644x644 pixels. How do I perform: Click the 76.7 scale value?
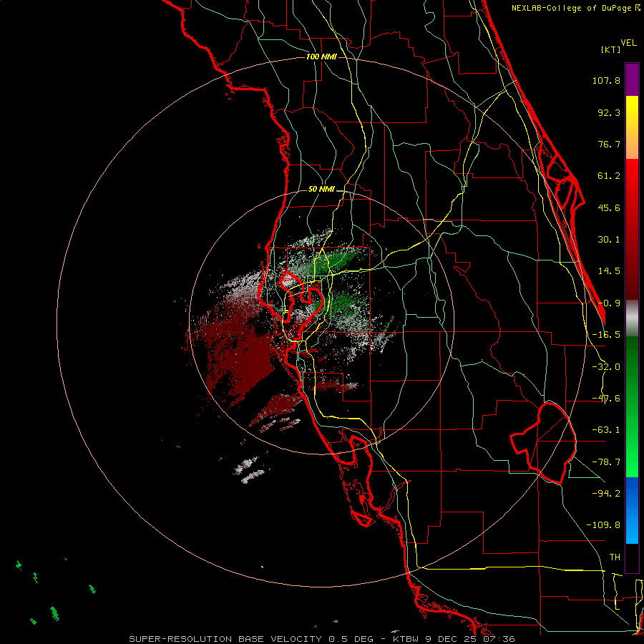[609, 144]
